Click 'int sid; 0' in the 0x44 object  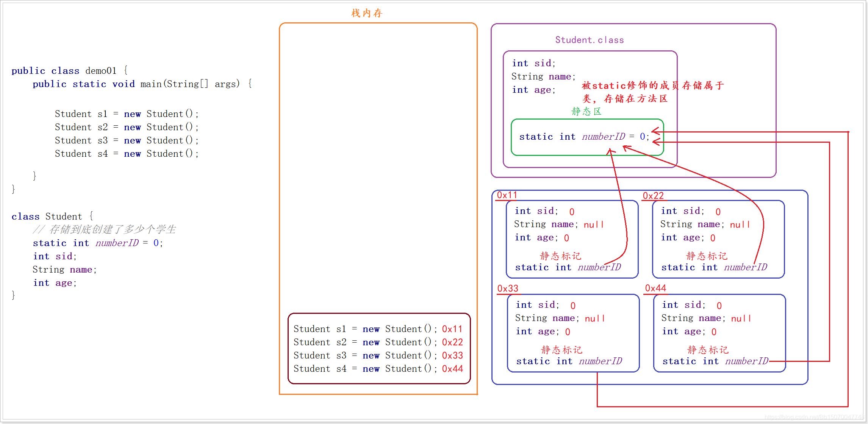[692, 305]
